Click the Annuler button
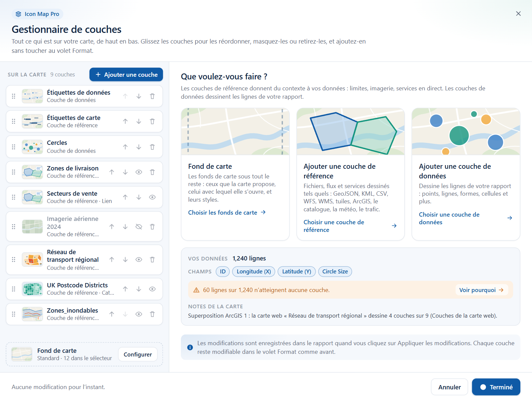This screenshot has width=532, height=401. tap(450, 387)
